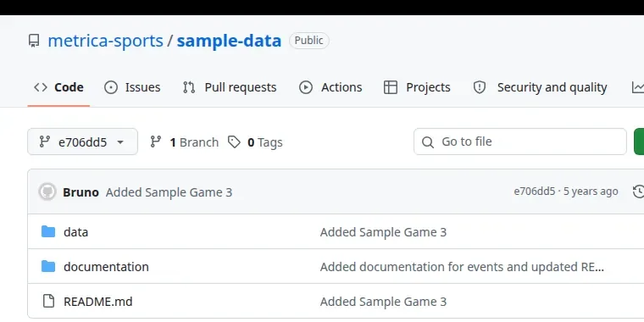Viewport: 644px width, 322px height.
Task: Go to the Actions tab
Action: (330, 87)
